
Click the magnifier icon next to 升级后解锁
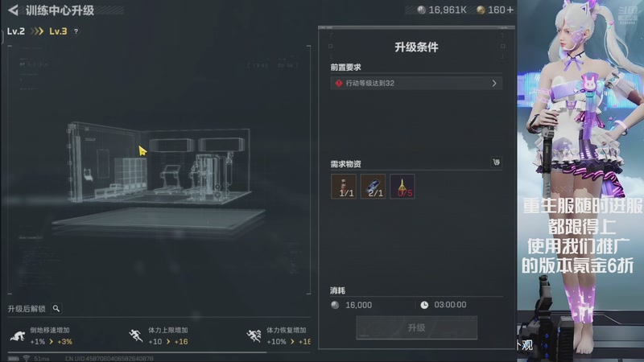tap(56, 308)
